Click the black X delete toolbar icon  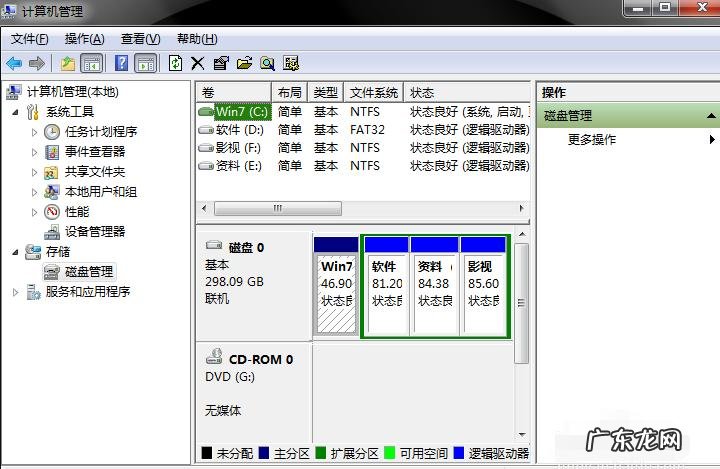(x=197, y=63)
